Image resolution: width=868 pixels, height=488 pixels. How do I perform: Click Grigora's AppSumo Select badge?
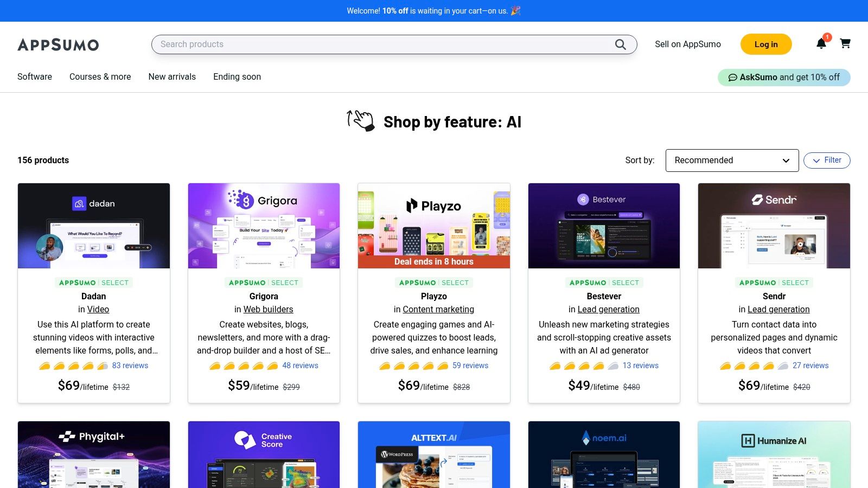pos(264,283)
